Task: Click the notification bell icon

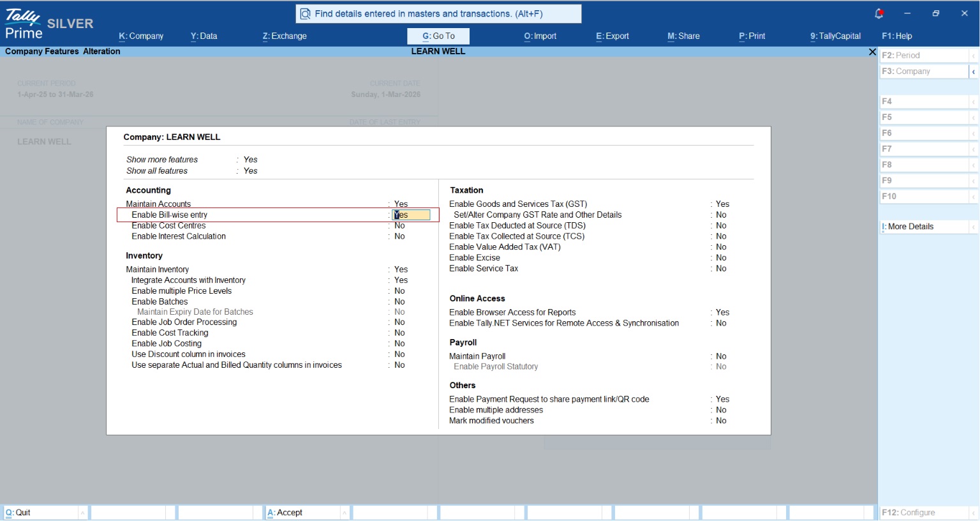Action: click(x=879, y=13)
